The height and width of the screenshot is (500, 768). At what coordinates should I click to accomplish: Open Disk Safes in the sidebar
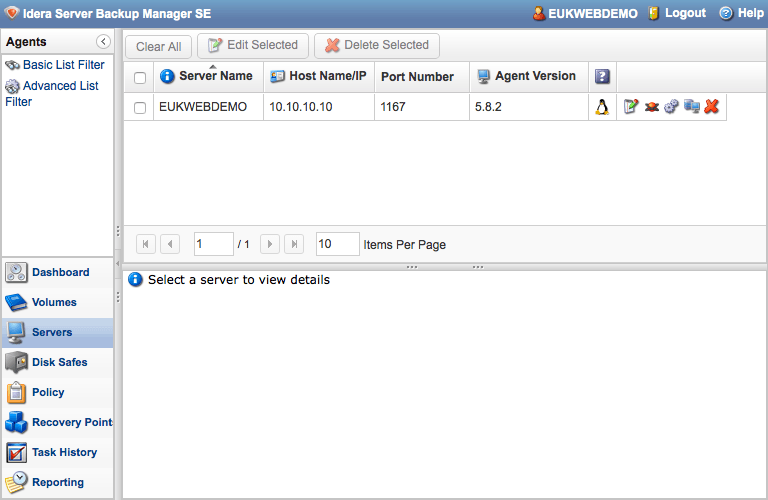[59, 362]
